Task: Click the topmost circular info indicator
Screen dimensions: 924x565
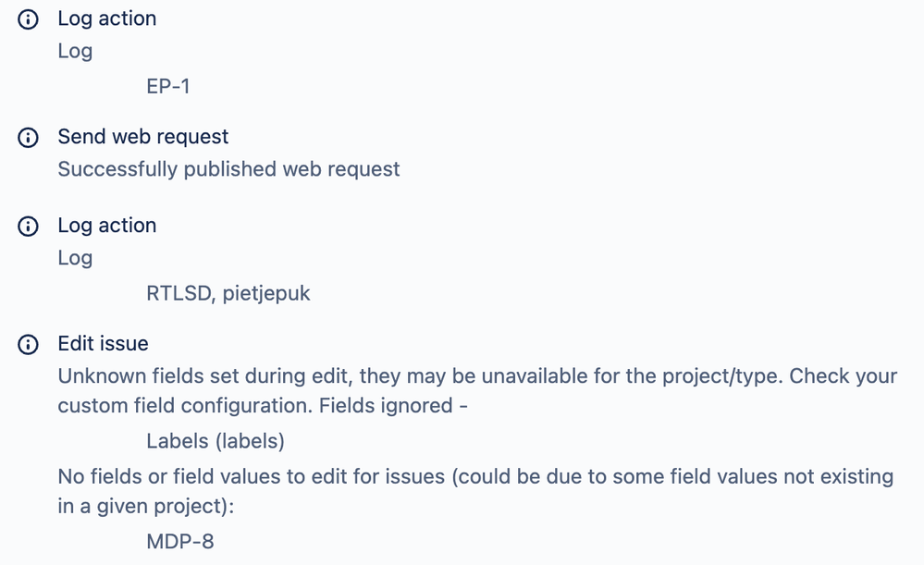Action: [27, 18]
